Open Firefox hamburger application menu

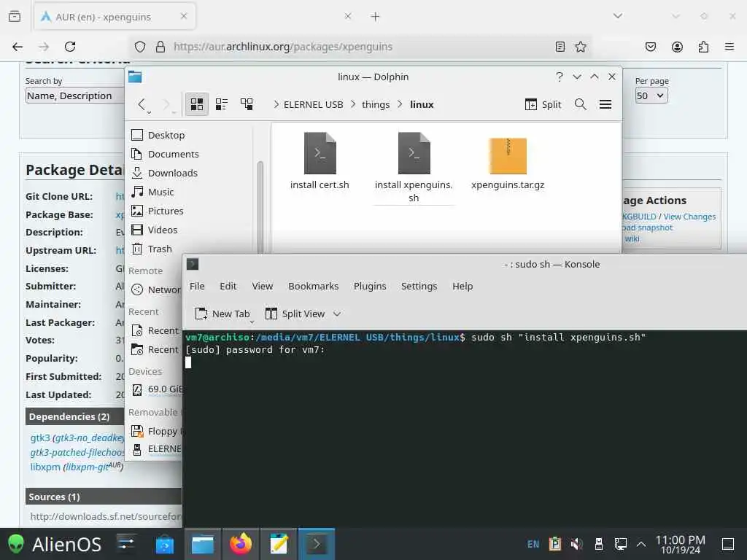[729, 47]
